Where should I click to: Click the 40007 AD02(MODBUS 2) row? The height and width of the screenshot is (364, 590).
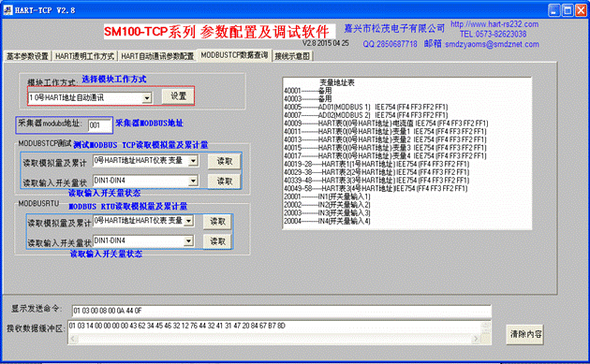click(366, 115)
